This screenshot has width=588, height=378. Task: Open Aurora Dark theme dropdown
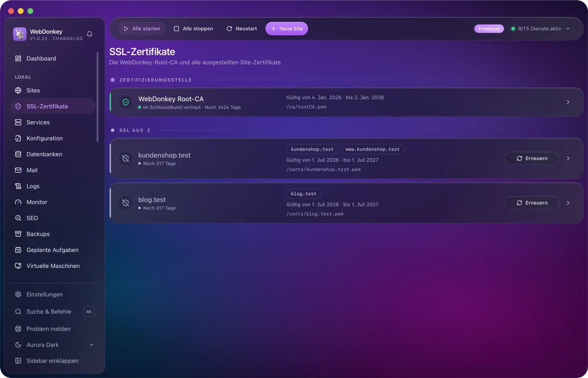click(x=55, y=345)
